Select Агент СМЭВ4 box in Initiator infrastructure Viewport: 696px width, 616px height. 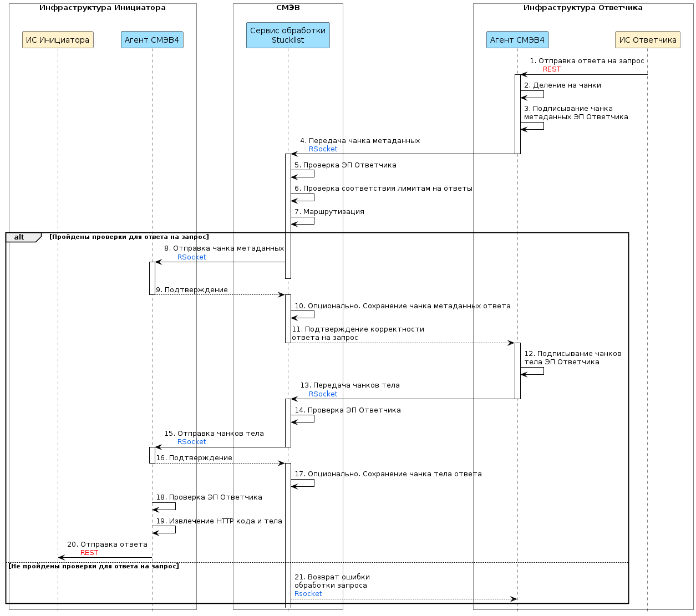(x=152, y=40)
